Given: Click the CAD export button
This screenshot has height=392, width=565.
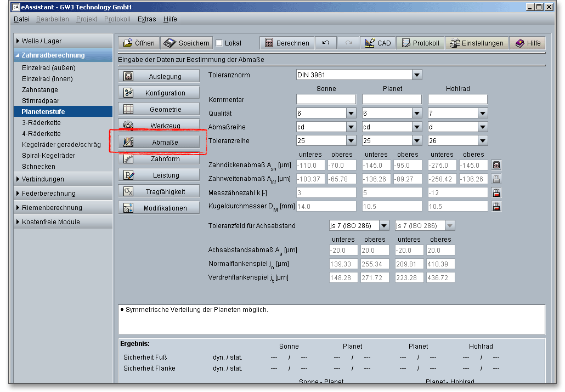Looking at the screenshot, I should (x=377, y=43).
